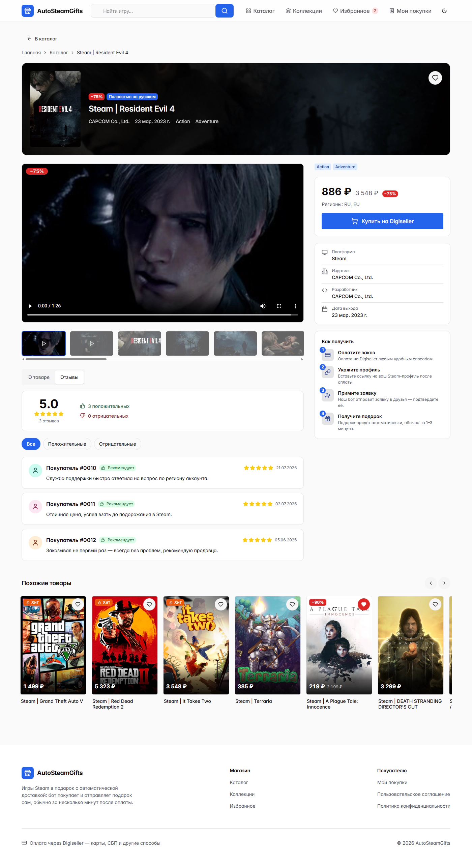Filter reviews by Отрицательные
This screenshot has height=868, width=472.
(x=118, y=444)
